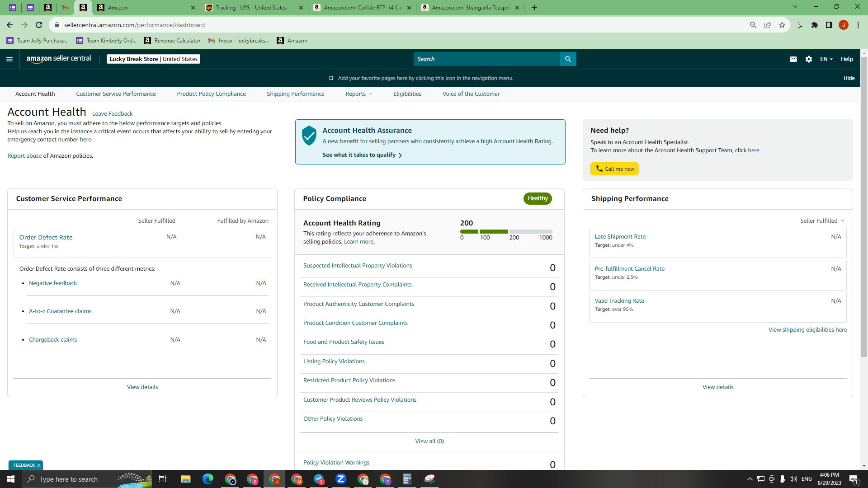Open File Explorer from the taskbar
The height and width of the screenshot is (488, 868).
(186, 479)
